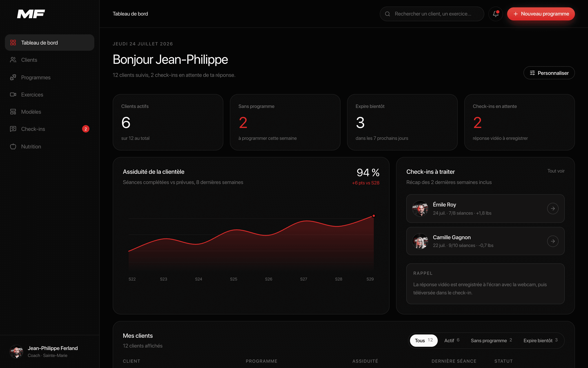Click the ASSIDUITÉ column header
The width and height of the screenshot is (588, 368).
coord(365,361)
